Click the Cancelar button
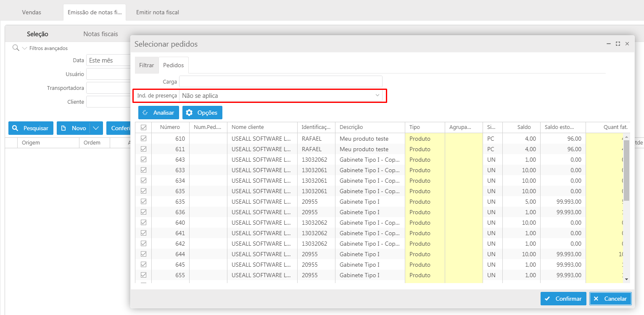Image resolution: width=644 pixels, height=315 pixels. [610, 299]
